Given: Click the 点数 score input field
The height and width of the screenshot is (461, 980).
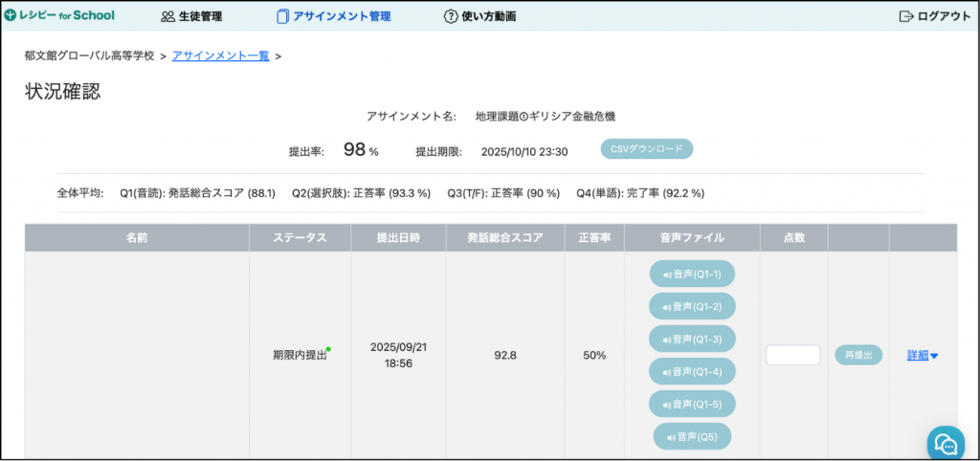Looking at the screenshot, I should 792,355.
